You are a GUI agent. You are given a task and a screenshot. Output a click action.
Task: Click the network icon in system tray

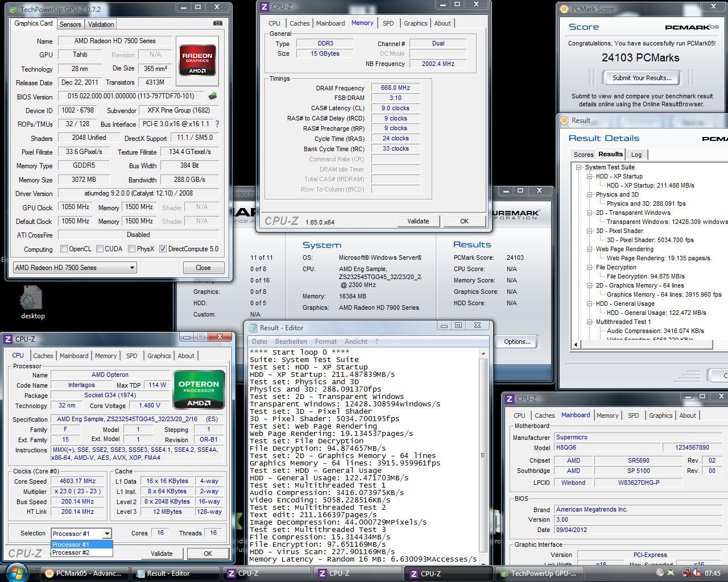pyautogui.click(x=686, y=573)
